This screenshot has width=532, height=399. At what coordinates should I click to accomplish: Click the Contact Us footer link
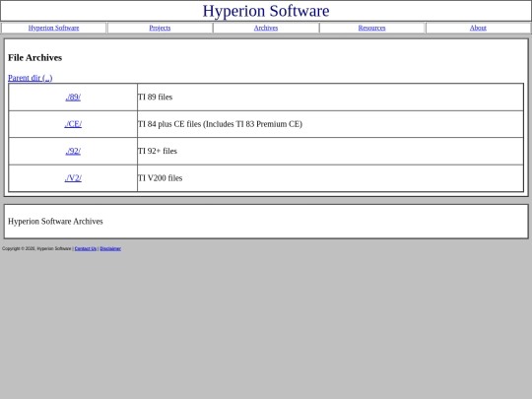click(86, 248)
